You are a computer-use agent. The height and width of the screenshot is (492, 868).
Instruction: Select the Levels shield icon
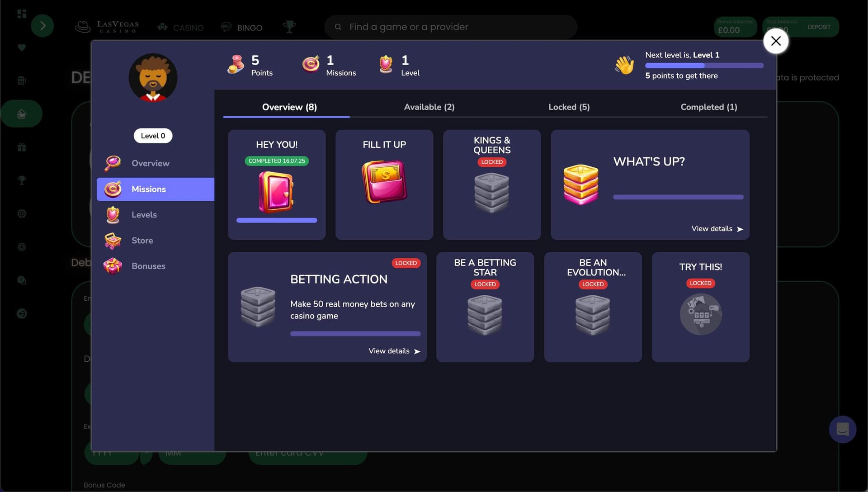(113, 215)
